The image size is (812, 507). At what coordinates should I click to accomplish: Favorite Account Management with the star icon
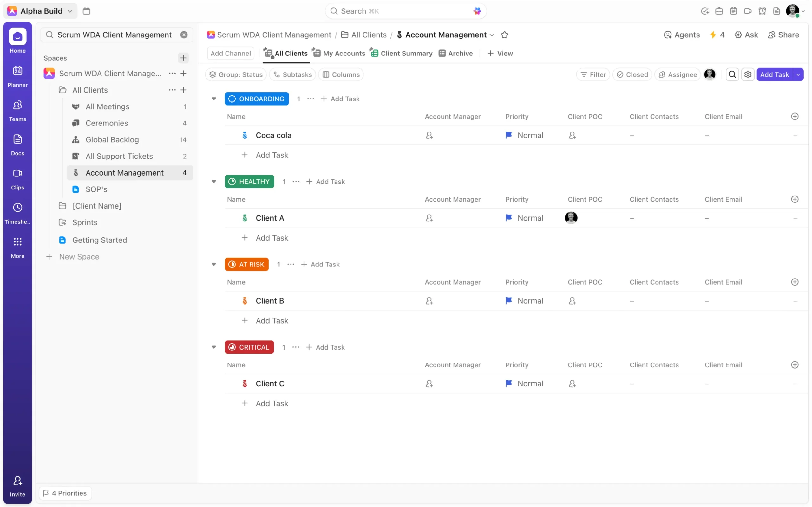click(504, 35)
